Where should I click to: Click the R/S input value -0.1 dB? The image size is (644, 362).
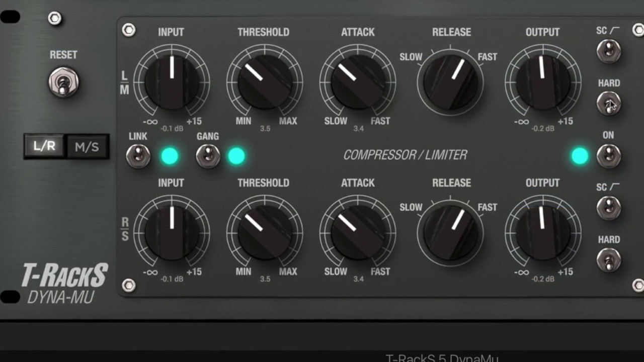pyautogui.click(x=172, y=279)
